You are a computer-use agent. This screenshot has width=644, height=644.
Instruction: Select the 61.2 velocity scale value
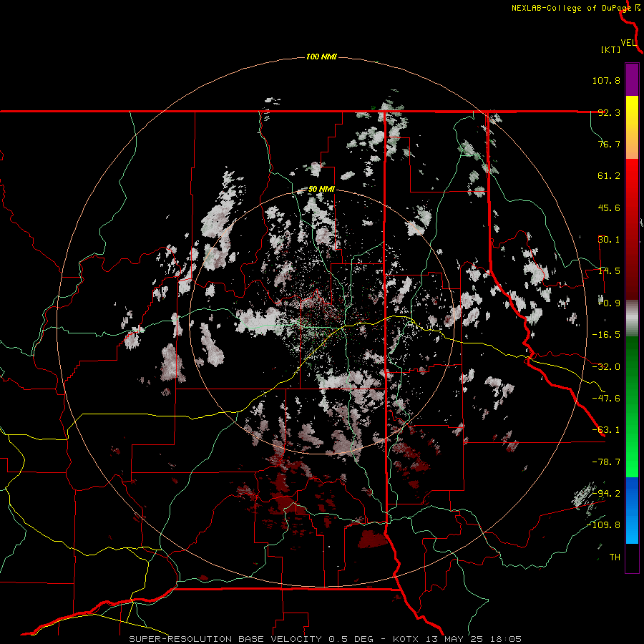click(x=609, y=176)
